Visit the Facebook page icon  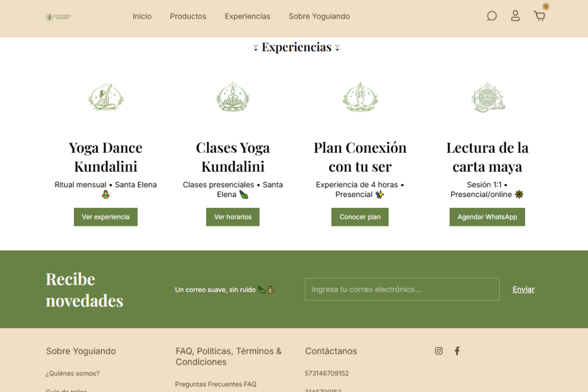click(457, 351)
